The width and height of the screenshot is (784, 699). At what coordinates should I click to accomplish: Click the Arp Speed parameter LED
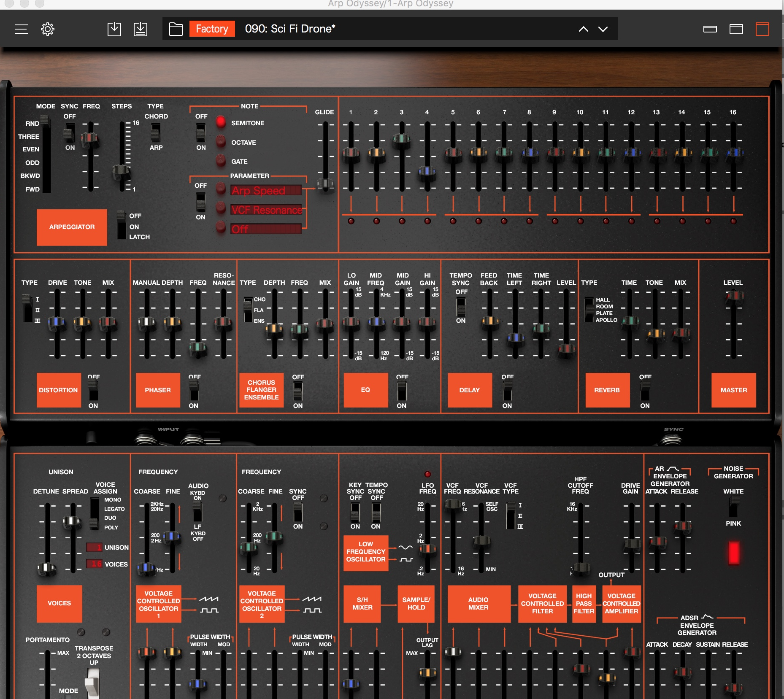click(x=221, y=188)
